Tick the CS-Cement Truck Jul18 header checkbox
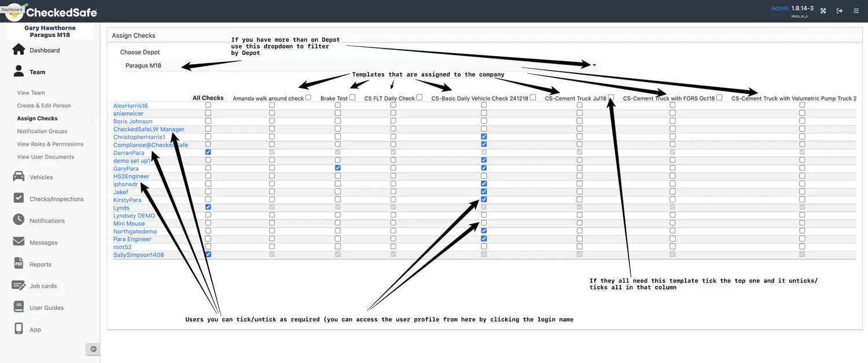This screenshot has width=868, height=363. tap(611, 98)
